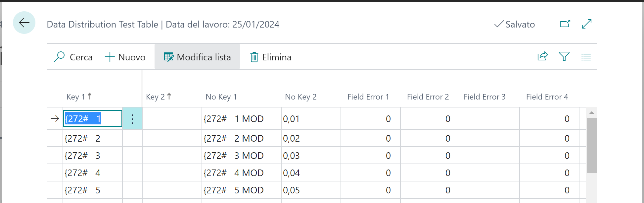The height and width of the screenshot is (203, 644).
Task: Toggle Modifica lista edit mode
Action: tap(197, 57)
